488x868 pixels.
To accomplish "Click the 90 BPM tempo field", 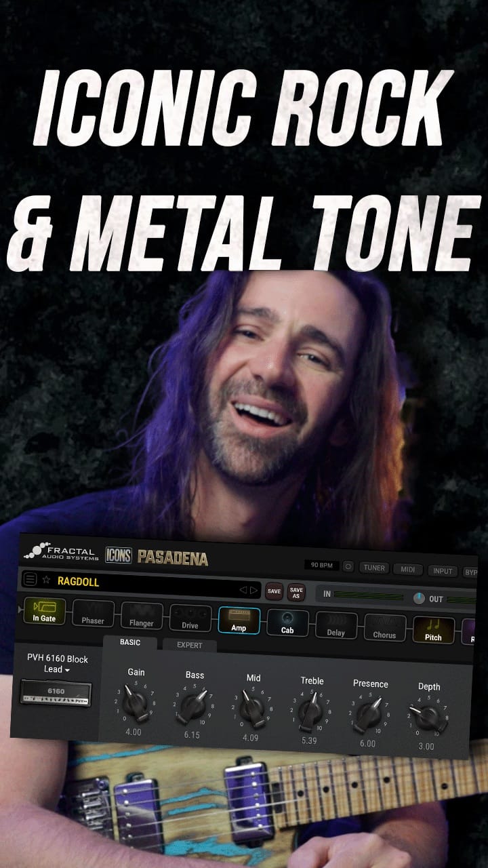I will (321, 565).
